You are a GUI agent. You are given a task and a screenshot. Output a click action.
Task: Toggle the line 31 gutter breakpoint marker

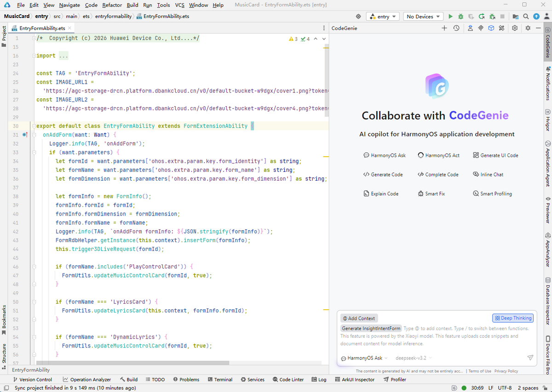point(25,135)
